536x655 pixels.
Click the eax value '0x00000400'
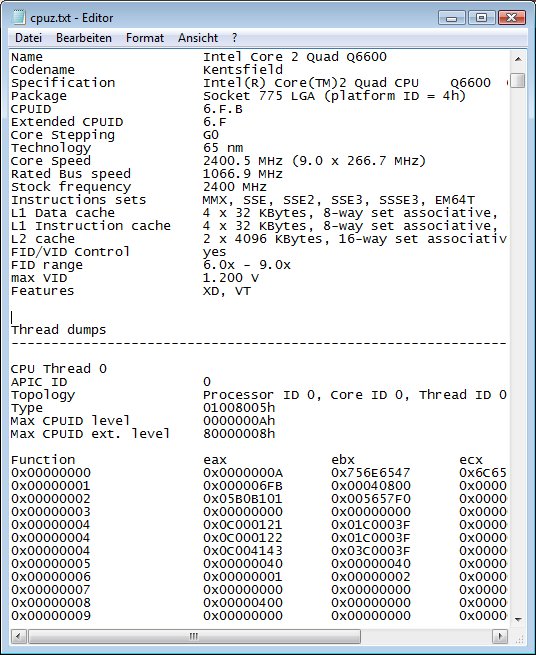pyautogui.click(x=243, y=603)
